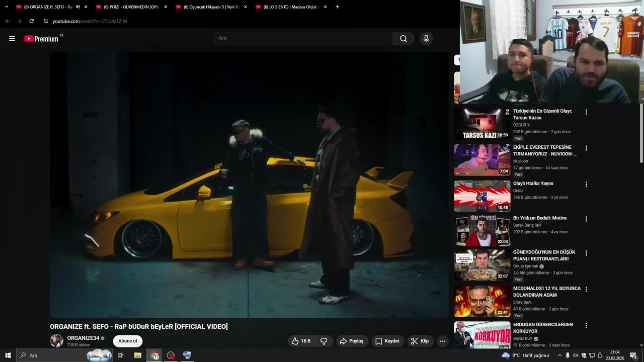Click the Windows taskbar Ara search box
The width and height of the screenshot is (644, 362).
(64, 355)
